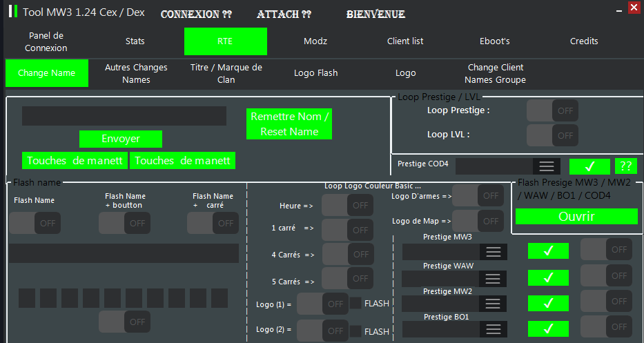
Task: Click the checkmark button for Prestige MW3
Action: click(x=548, y=251)
